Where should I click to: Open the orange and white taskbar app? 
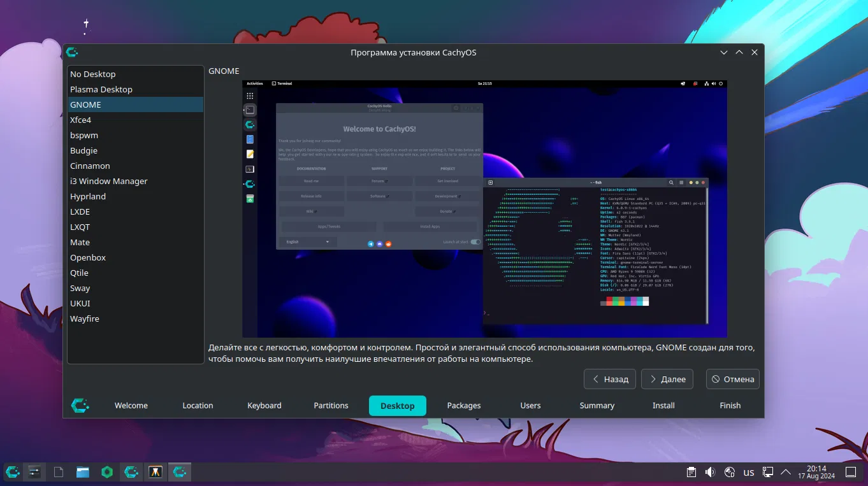coord(156,472)
